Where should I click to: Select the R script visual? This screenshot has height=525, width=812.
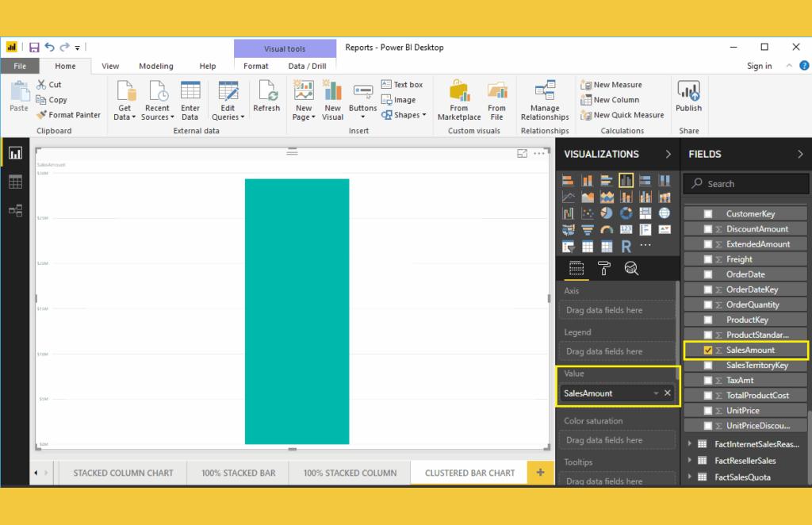pyautogui.click(x=626, y=246)
